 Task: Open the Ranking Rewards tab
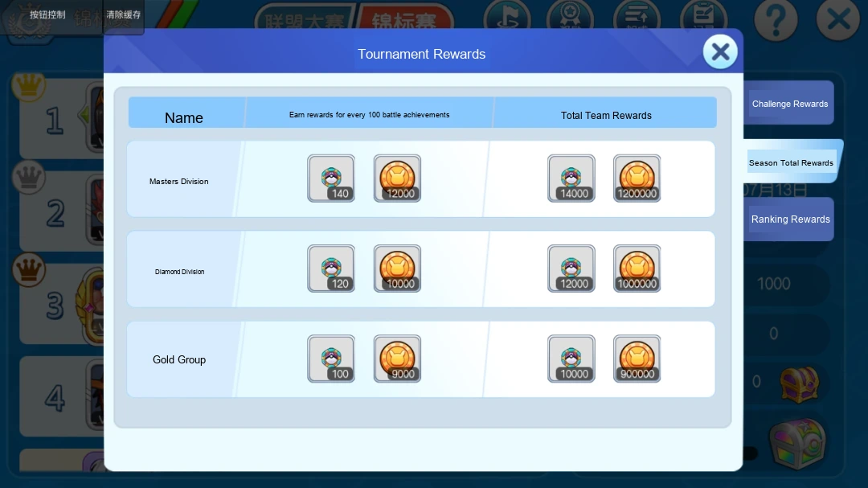(x=790, y=219)
